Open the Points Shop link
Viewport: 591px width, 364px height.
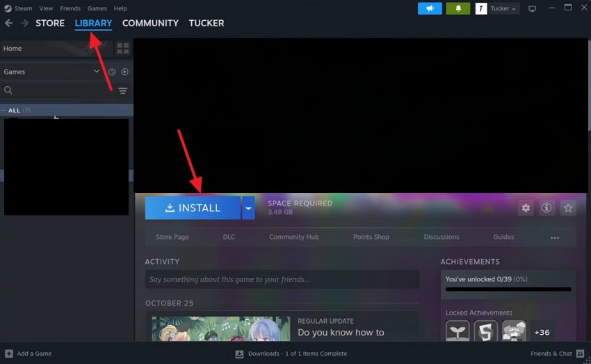371,237
